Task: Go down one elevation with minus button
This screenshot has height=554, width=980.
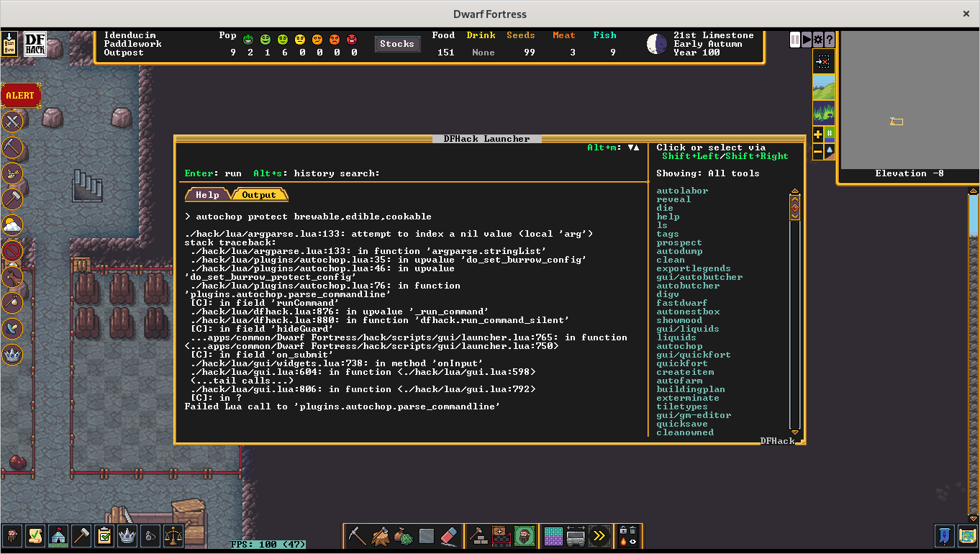Action: tap(818, 152)
